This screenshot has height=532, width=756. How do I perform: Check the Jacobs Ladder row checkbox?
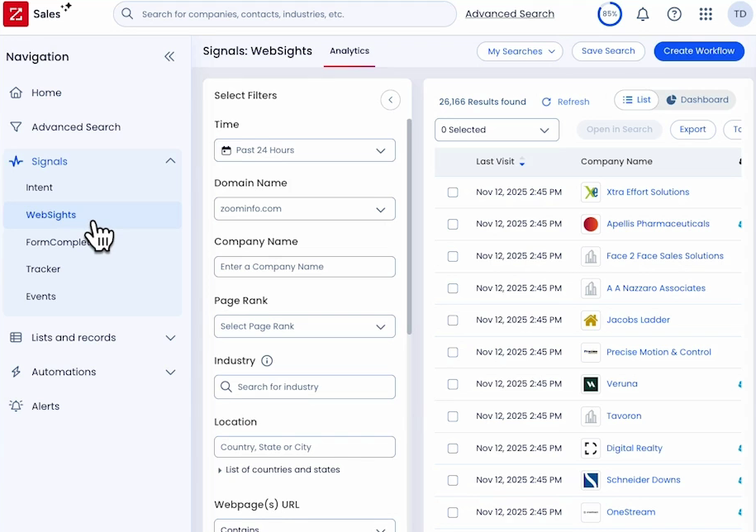pyautogui.click(x=453, y=320)
